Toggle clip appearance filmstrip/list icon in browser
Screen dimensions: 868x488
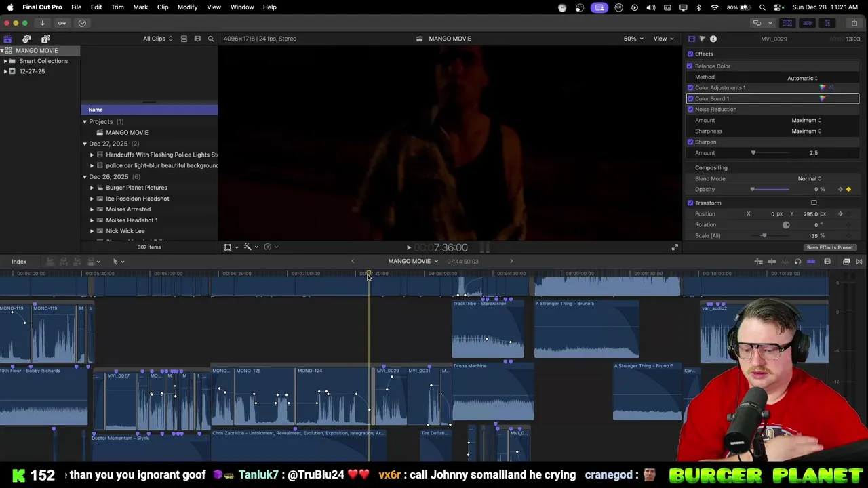[184, 39]
